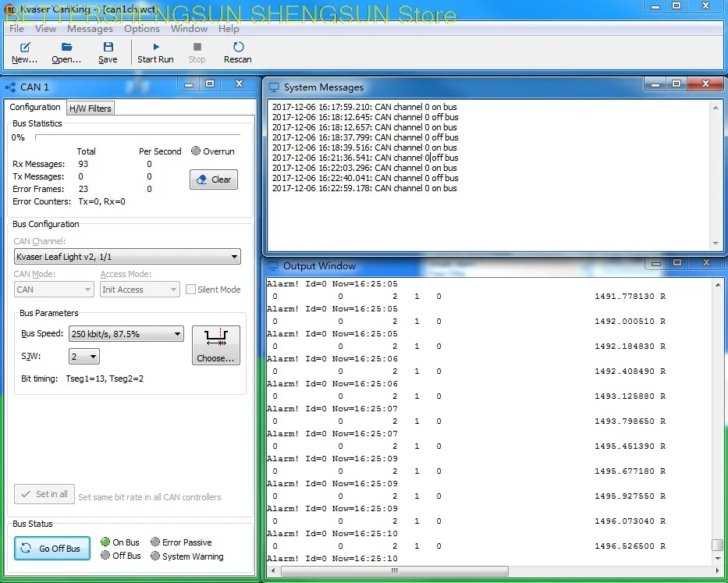Click the bus load progress bar
Screen dimensions: 728x583
138,137
